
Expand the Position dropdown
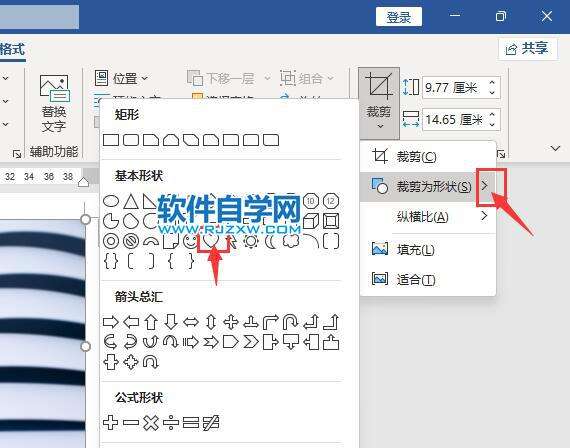click(121, 78)
